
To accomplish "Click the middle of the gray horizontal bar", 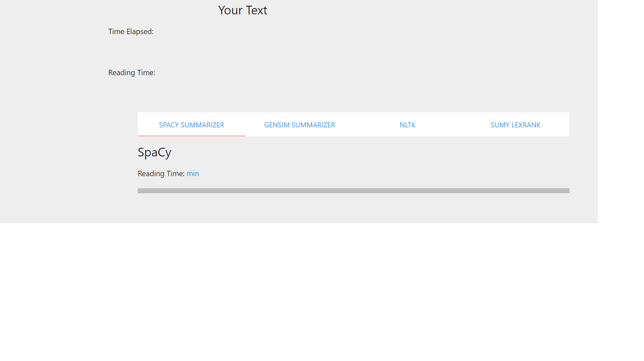I will (353, 191).
